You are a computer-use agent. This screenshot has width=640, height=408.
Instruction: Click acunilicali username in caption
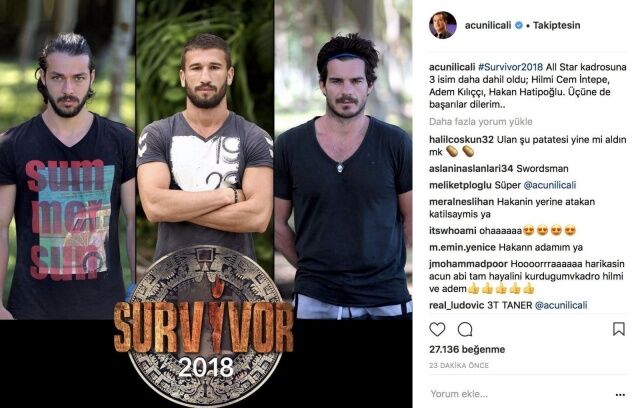452,67
